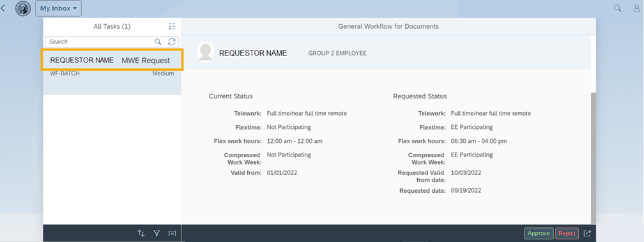Screen dimensions: 644x242
Task: Click current flex hours 12:00 am - 12:00 am
Action: point(295,141)
